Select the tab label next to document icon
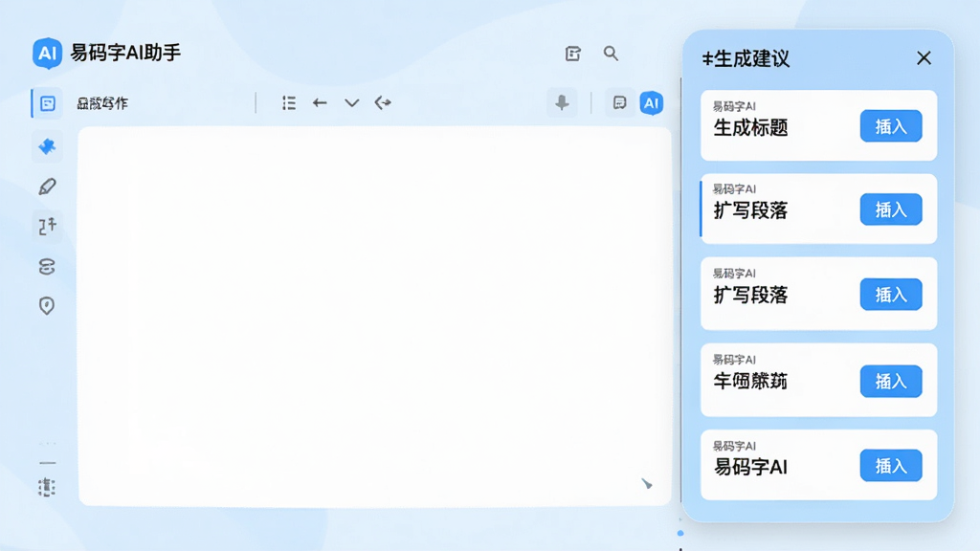 [102, 103]
